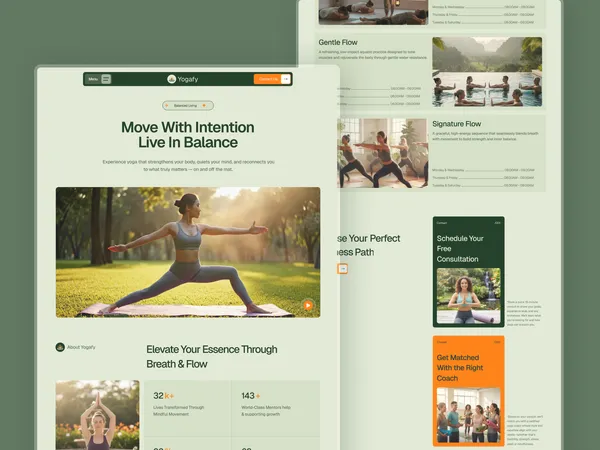
Task: Click the Menu label in the navbar
Action: [x=93, y=79]
